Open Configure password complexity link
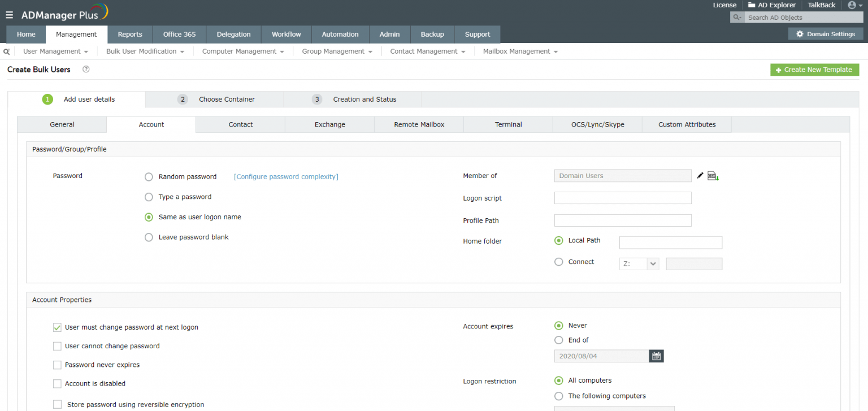Screen dimensions: 868x411 pyautogui.click(x=286, y=177)
